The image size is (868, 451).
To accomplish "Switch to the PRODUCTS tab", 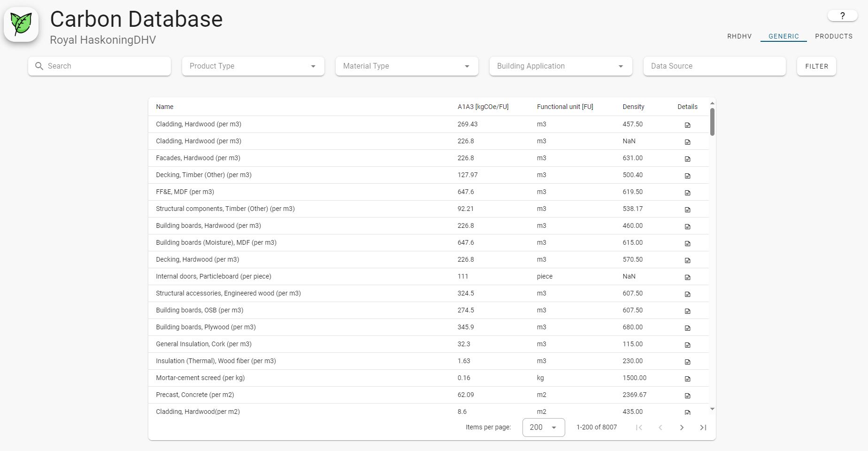I will [x=833, y=36].
